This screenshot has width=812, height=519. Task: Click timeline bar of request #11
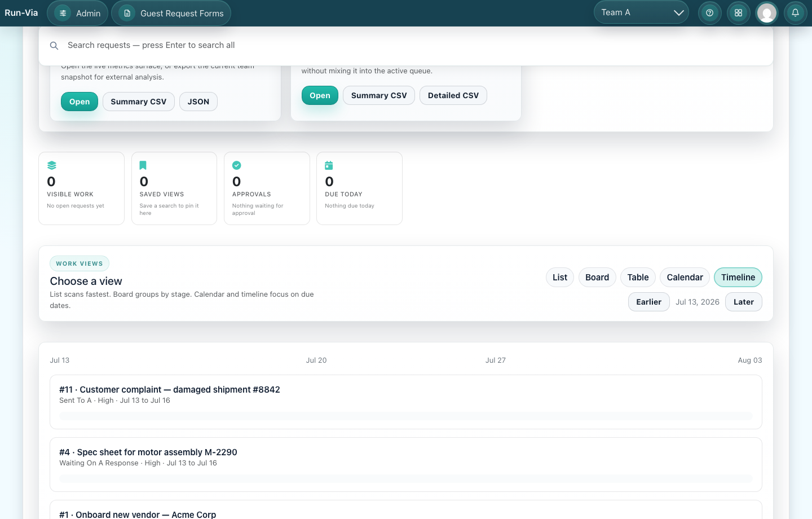click(406, 416)
